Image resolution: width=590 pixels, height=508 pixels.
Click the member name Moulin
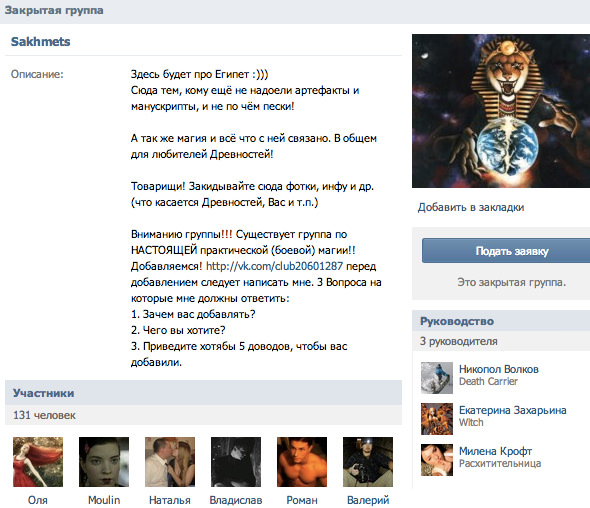pos(104,500)
